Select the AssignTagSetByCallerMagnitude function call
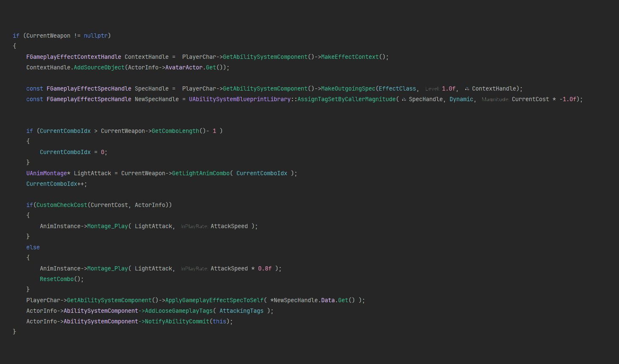The image size is (619, 364). pyautogui.click(x=346, y=99)
